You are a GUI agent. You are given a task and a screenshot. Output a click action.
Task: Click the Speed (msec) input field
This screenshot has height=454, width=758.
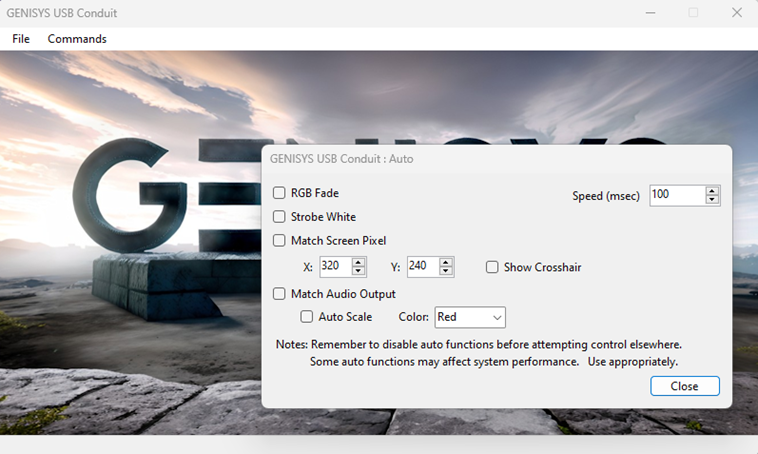(x=676, y=195)
